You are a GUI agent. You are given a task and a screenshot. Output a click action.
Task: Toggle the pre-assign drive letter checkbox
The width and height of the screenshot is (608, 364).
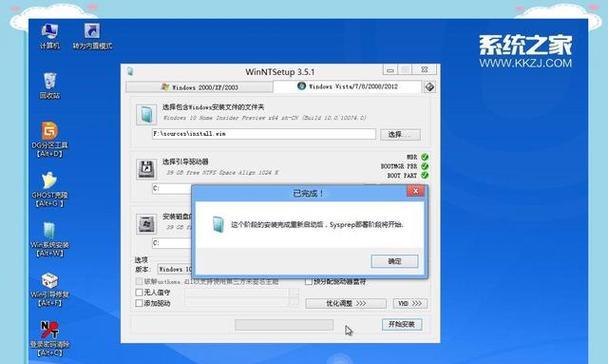pyautogui.click(x=309, y=282)
